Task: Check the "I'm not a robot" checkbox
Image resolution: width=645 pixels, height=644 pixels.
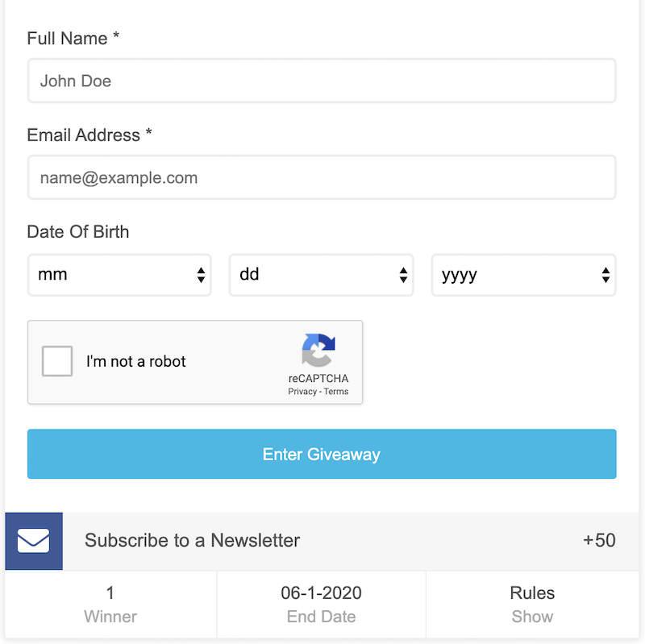Action: [57, 361]
